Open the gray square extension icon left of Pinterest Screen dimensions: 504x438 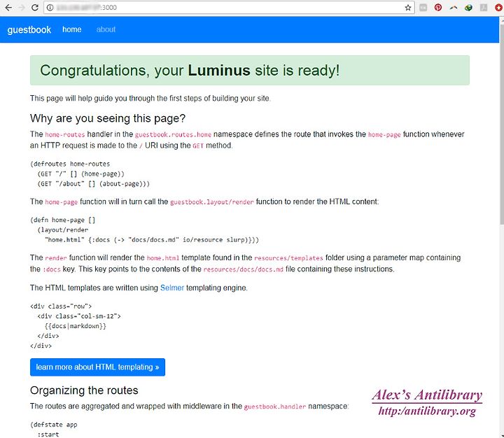tap(423, 8)
